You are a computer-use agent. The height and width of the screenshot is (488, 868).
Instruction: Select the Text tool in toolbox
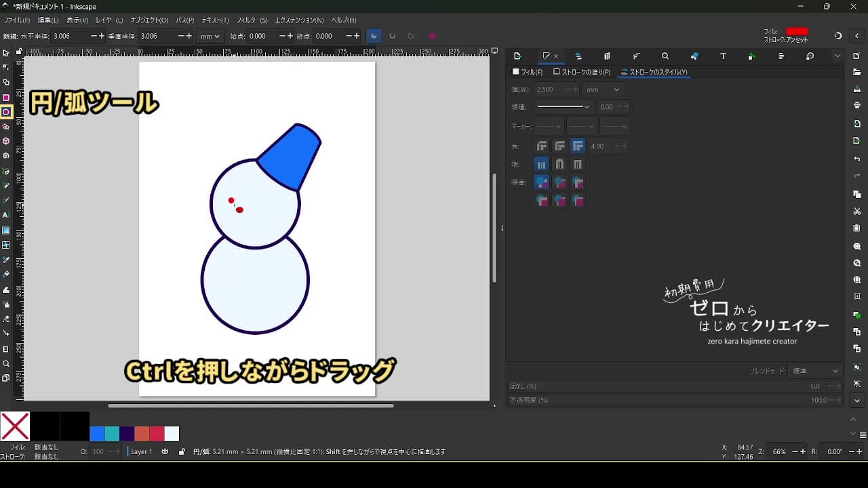coord(6,215)
